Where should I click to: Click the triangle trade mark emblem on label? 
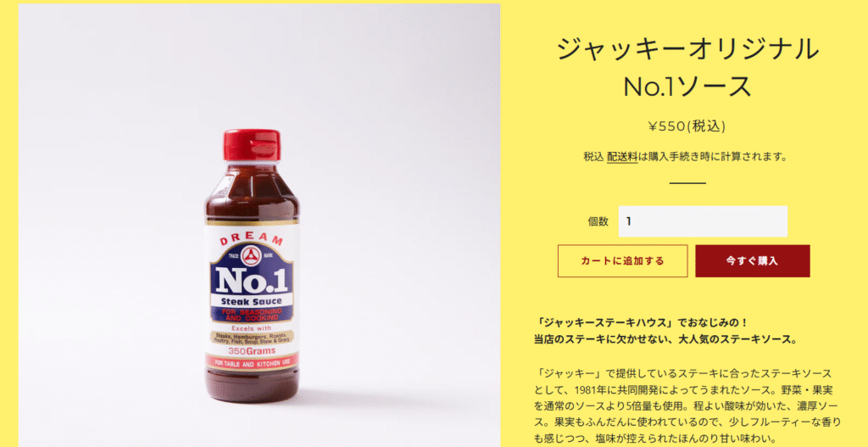point(252,254)
